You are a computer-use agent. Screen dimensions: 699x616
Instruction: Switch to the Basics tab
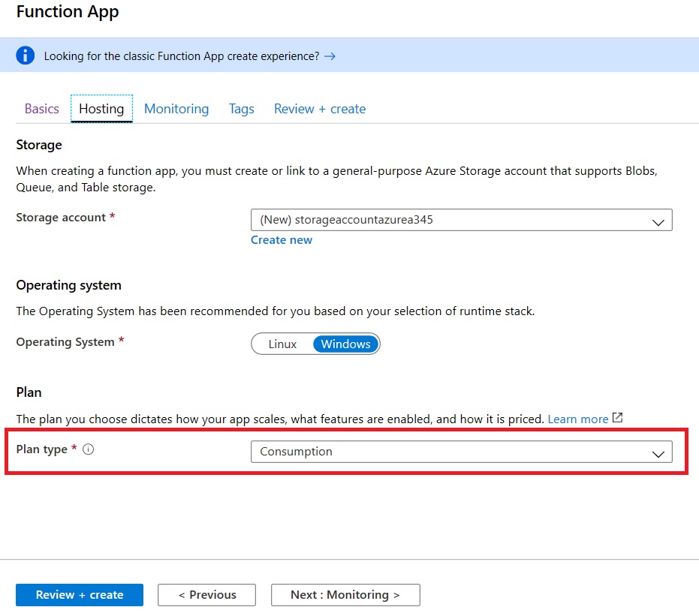pos(41,109)
